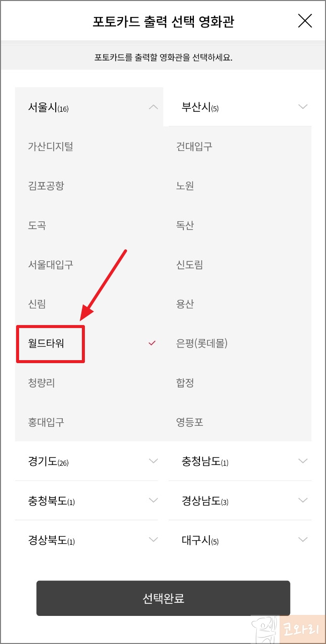This screenshot has height=644, width=326.
Task: Close the theater selection popup
Action: click(304, 21)
